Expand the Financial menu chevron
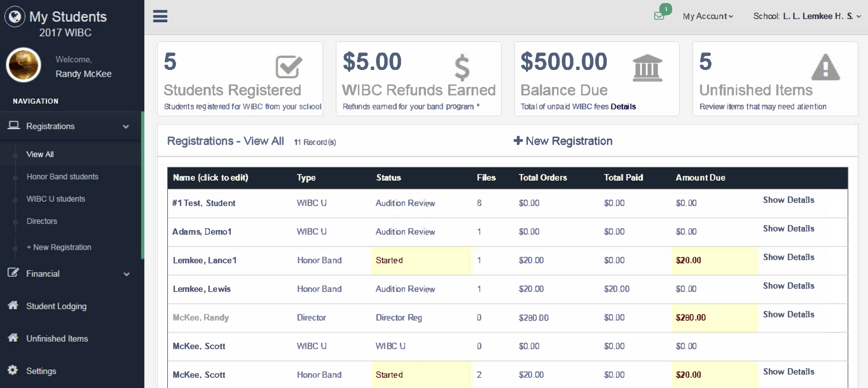The width and height of the screenshot is (868, 388). point(127,274)
